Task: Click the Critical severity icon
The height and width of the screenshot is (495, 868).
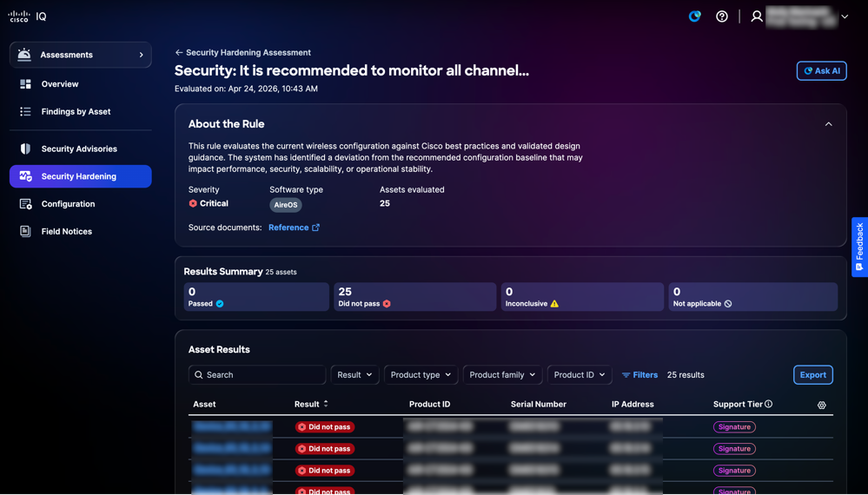Action: coord(193,203)
